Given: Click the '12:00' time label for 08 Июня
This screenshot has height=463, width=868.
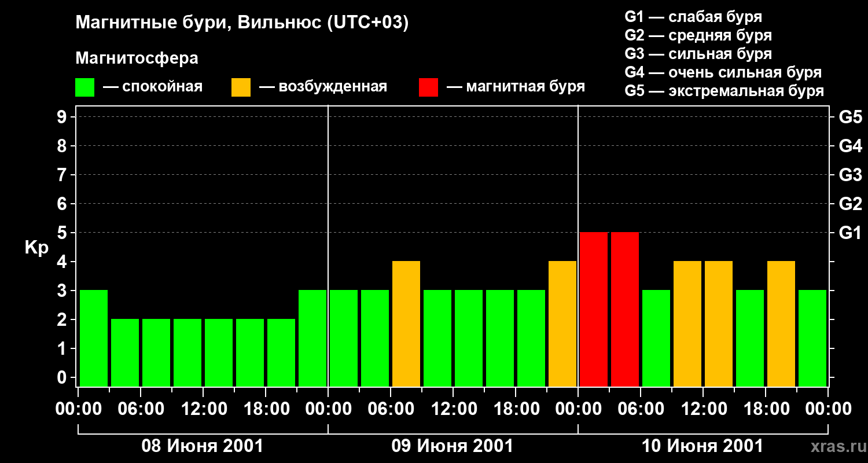Looking at the screenshot, I should [203, 409].
